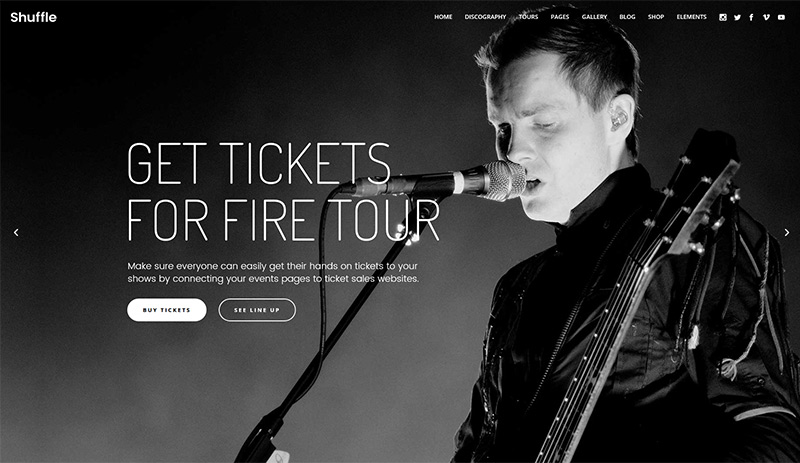Open the Home menu item

coord(443,17)
